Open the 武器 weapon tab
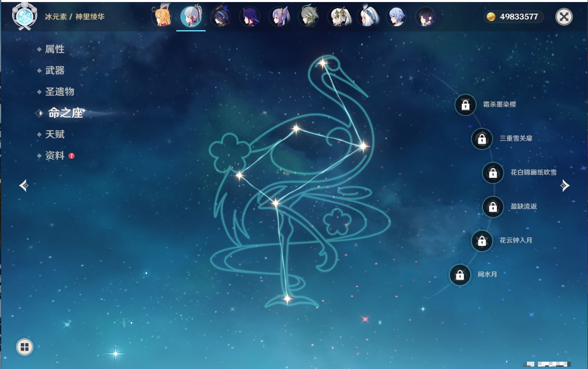Viewport: 588px width, 369px height. 55,71
